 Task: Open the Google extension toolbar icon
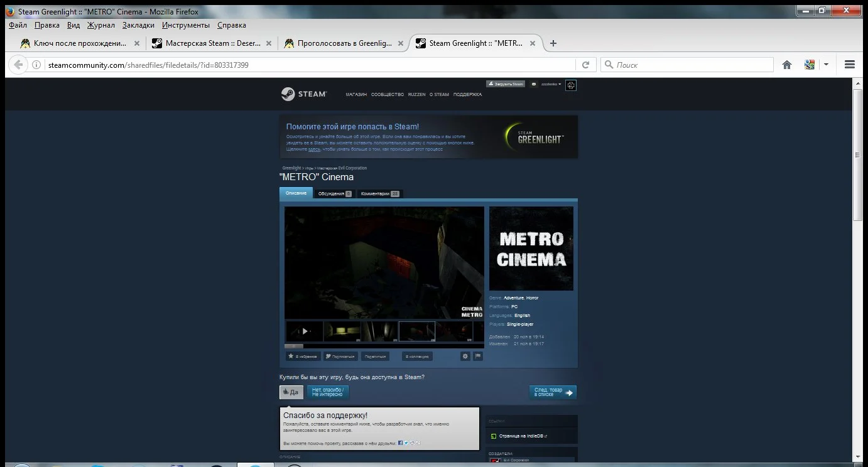pyautogui.click(x=810, y=65)
